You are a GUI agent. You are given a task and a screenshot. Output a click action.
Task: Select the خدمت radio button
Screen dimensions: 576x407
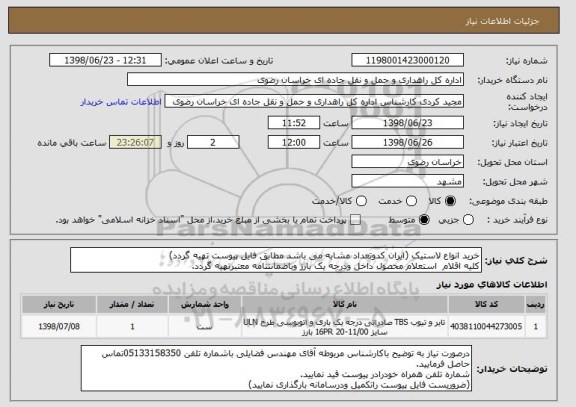point(411,201)
